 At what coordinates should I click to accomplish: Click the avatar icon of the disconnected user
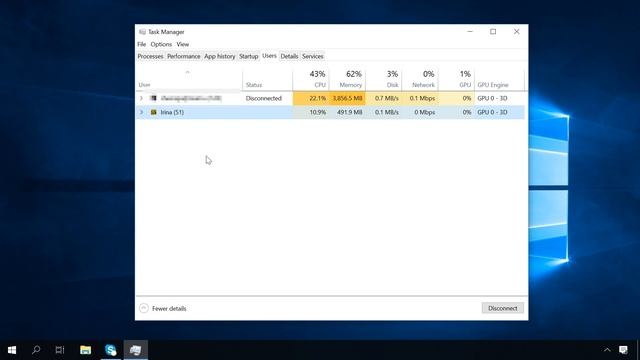tap(153, 98)
